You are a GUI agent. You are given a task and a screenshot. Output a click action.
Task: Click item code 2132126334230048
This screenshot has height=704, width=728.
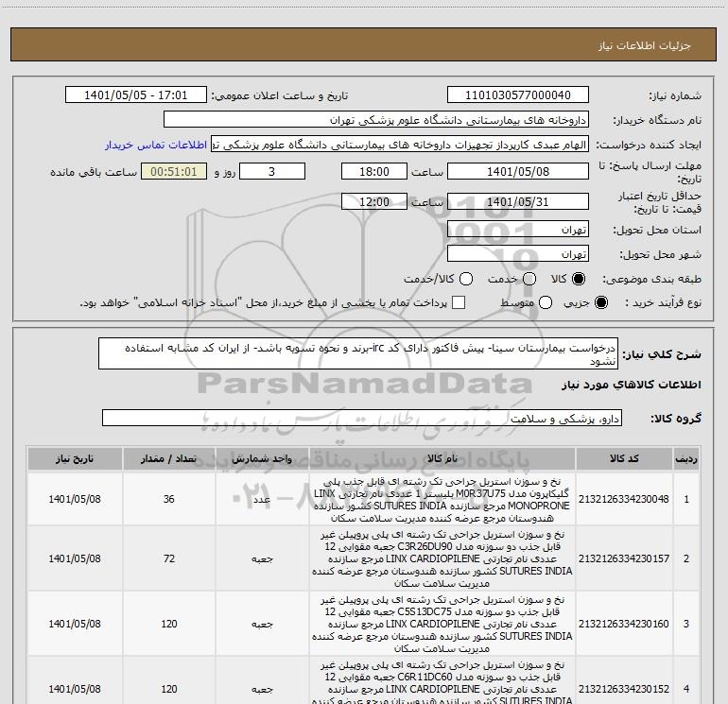point(624,499)
